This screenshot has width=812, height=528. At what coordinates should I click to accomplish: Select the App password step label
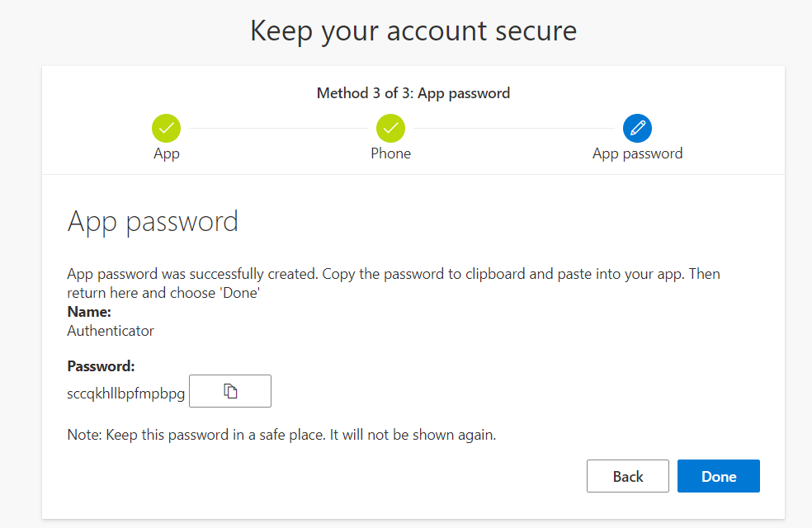[637, 153]
